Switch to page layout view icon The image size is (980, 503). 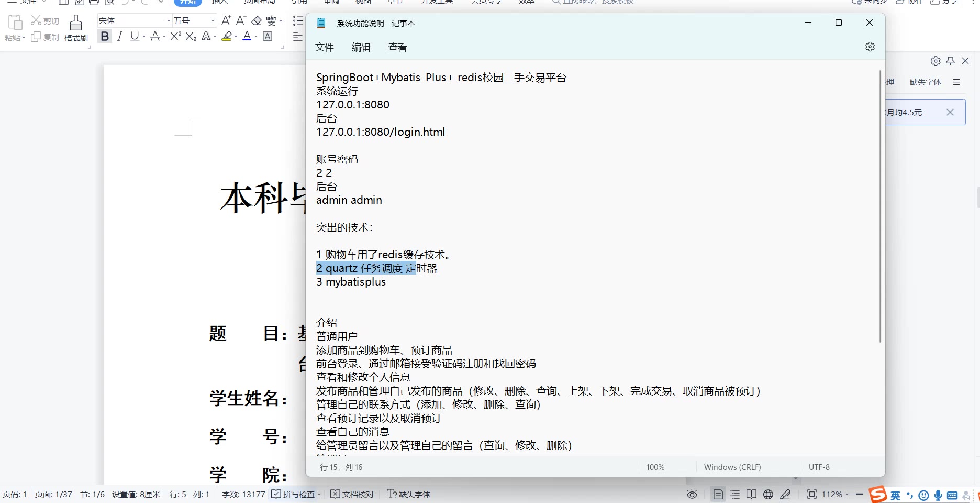click(718, 494)
